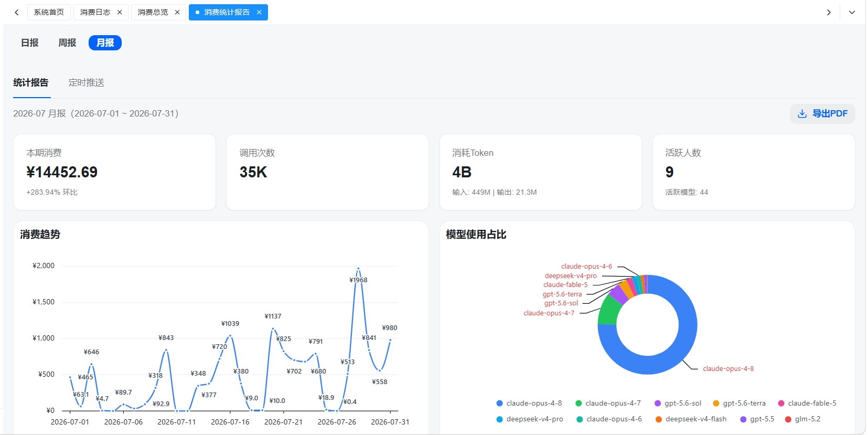Select the 月报 report period

[105, 43]
